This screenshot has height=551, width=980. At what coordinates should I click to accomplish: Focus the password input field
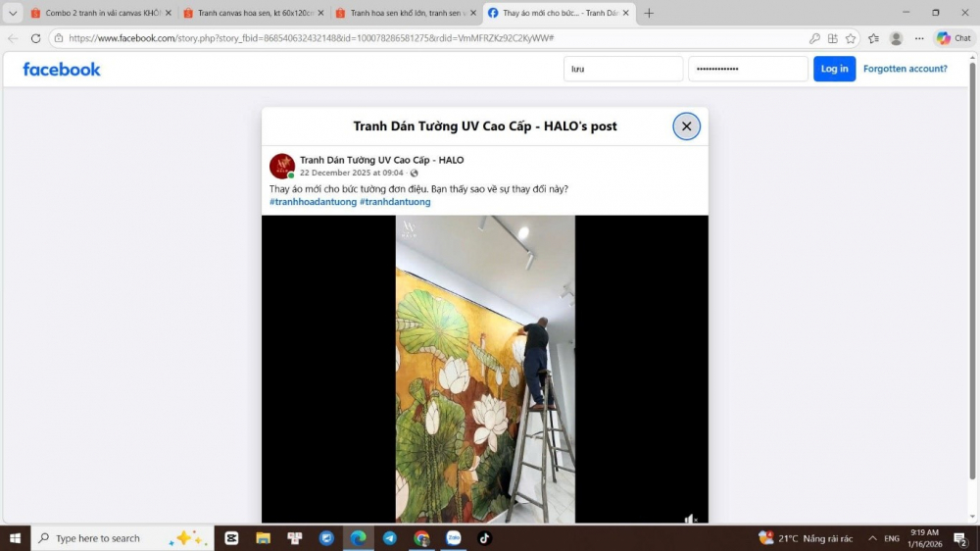[x=748, y=69]
